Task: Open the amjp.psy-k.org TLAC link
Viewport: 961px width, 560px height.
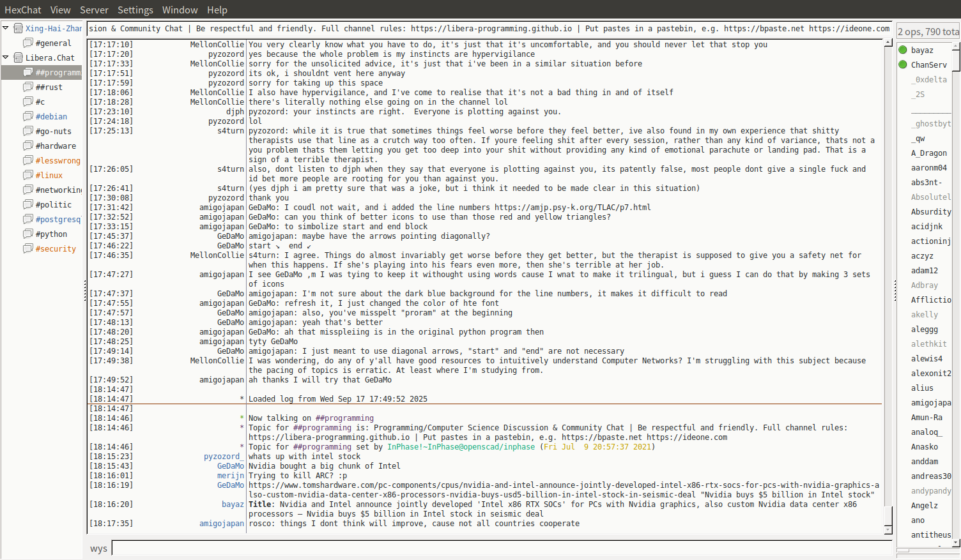Action: 572,208
